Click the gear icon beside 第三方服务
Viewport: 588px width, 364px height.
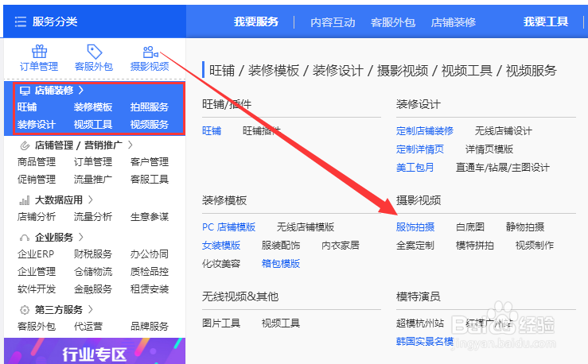(25, 310)
